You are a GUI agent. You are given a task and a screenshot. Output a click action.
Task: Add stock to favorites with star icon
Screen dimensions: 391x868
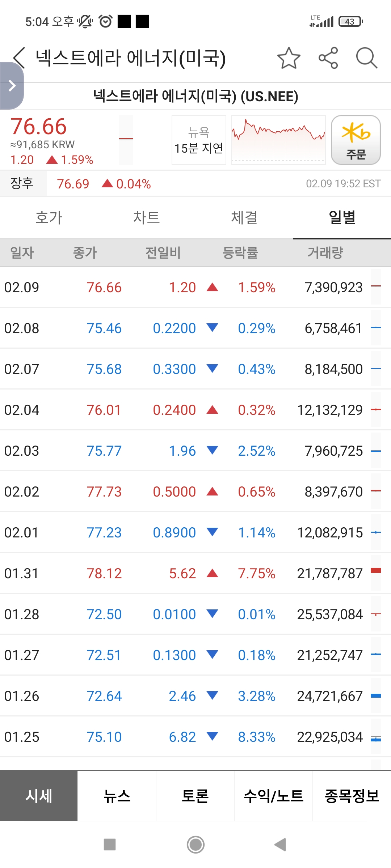tap(289, 58)
